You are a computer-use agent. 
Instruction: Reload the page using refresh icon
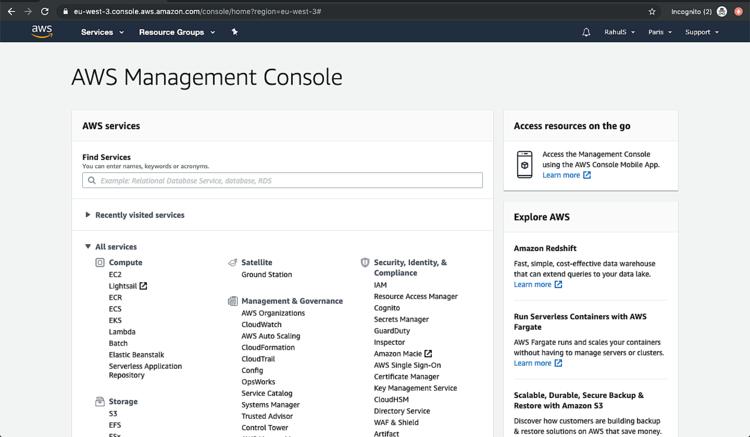coord(44,11)
